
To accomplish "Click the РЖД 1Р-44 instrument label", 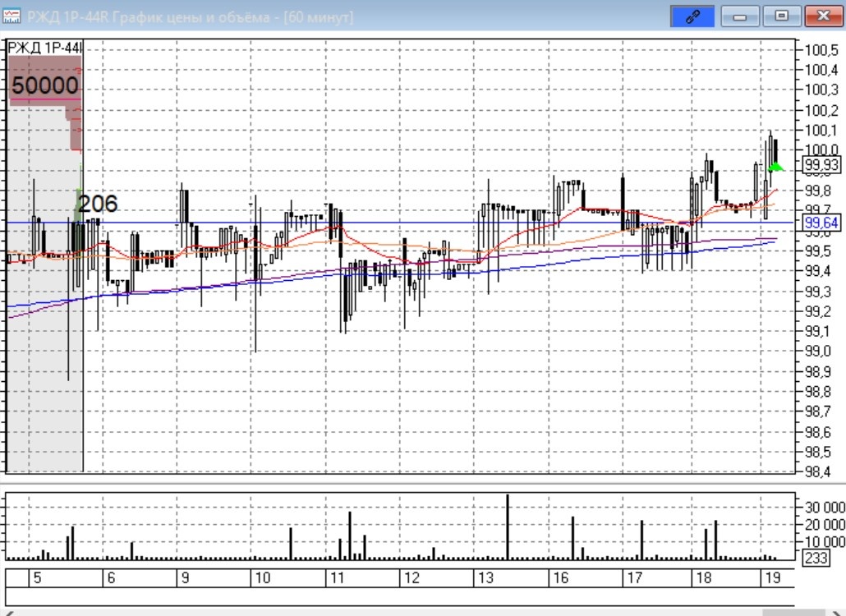I will click(x=45, y=48).
